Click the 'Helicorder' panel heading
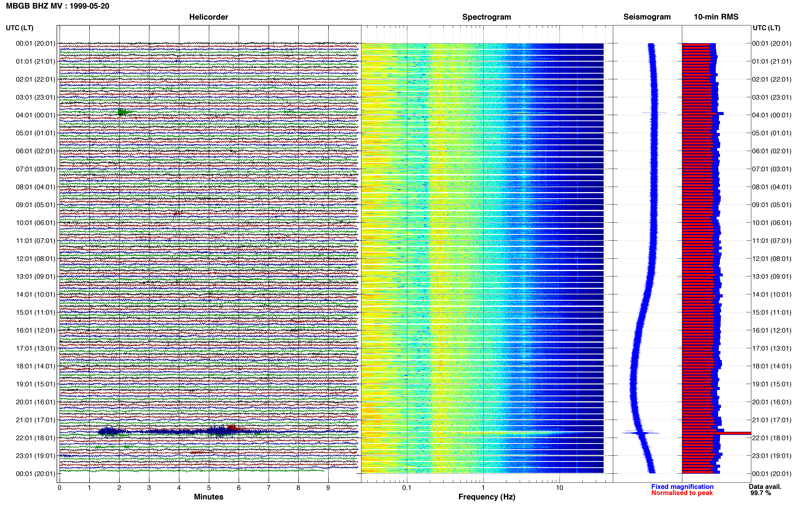 [209, 17]
